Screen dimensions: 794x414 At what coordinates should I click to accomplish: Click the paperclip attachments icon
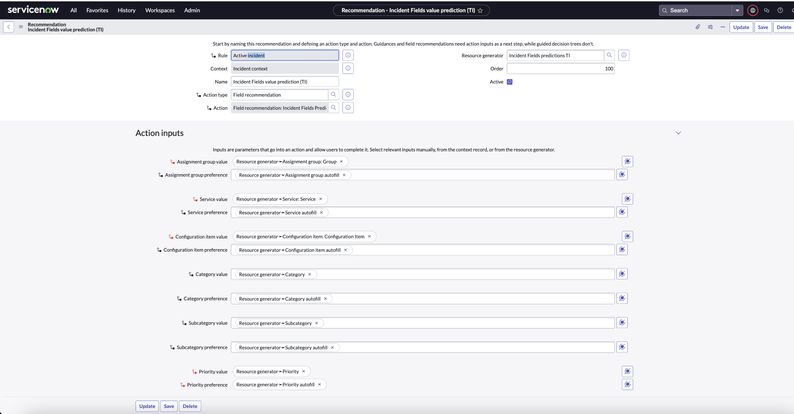coord(698,27)
